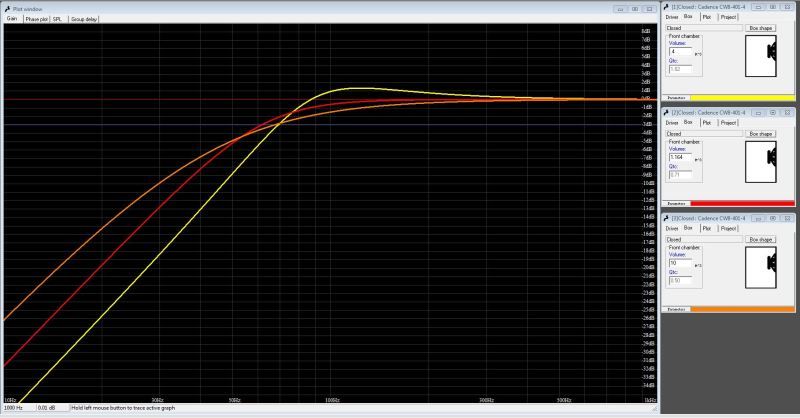Click the app icon of project 1 window

click(x=666, y=7)
